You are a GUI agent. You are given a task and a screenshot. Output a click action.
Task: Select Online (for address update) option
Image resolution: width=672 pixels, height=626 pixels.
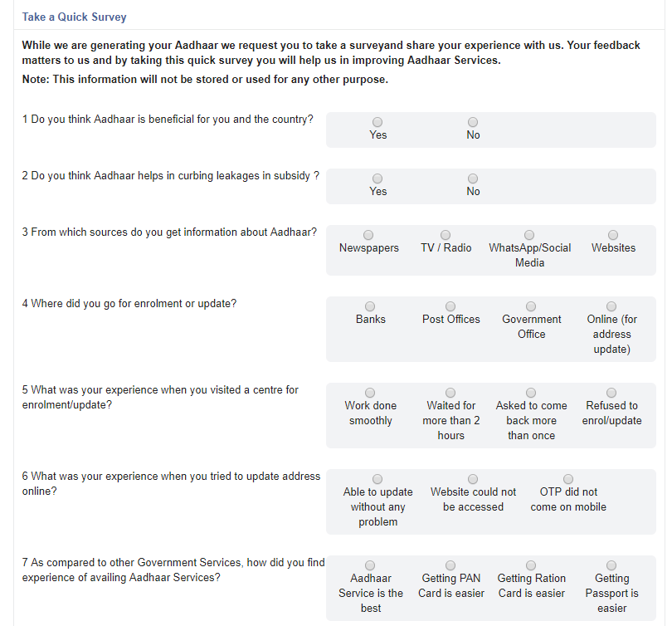pos(611,306)
